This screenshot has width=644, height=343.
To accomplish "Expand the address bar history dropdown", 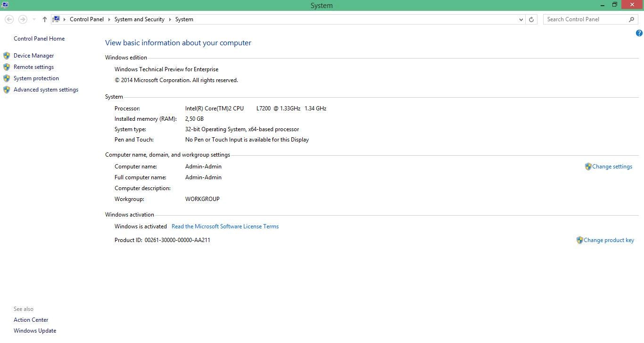I will click(521, 19).
